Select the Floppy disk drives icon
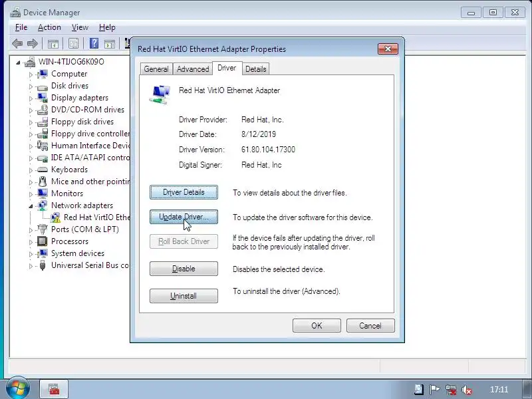Screen dimensions: 532x399 (x=43, y=122)
